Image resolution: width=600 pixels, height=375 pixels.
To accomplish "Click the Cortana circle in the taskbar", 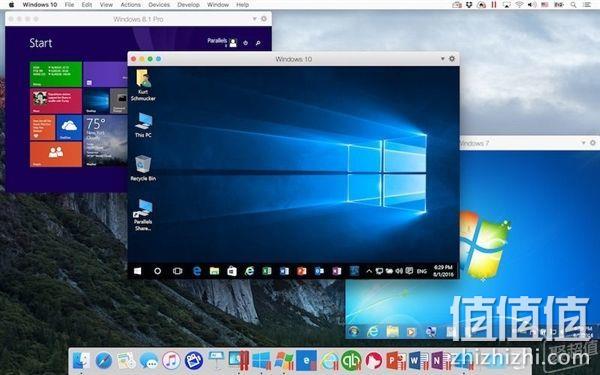I will point(157,271).
